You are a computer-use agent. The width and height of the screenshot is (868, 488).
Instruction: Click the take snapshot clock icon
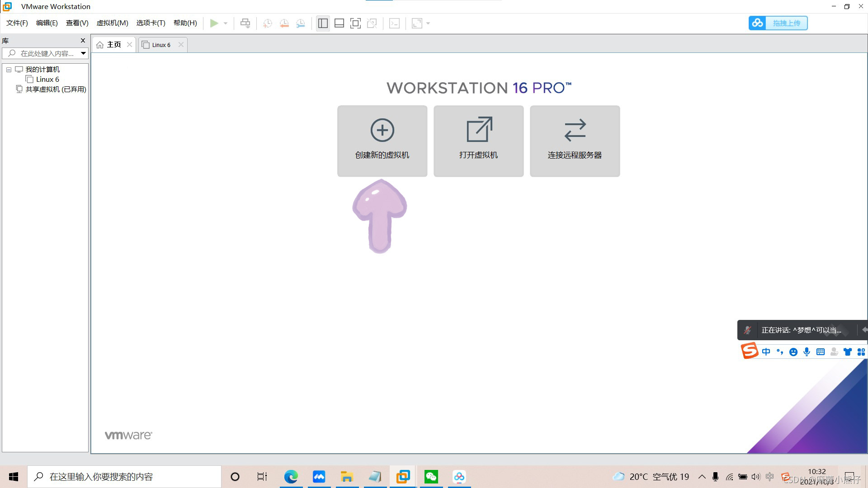267,23
